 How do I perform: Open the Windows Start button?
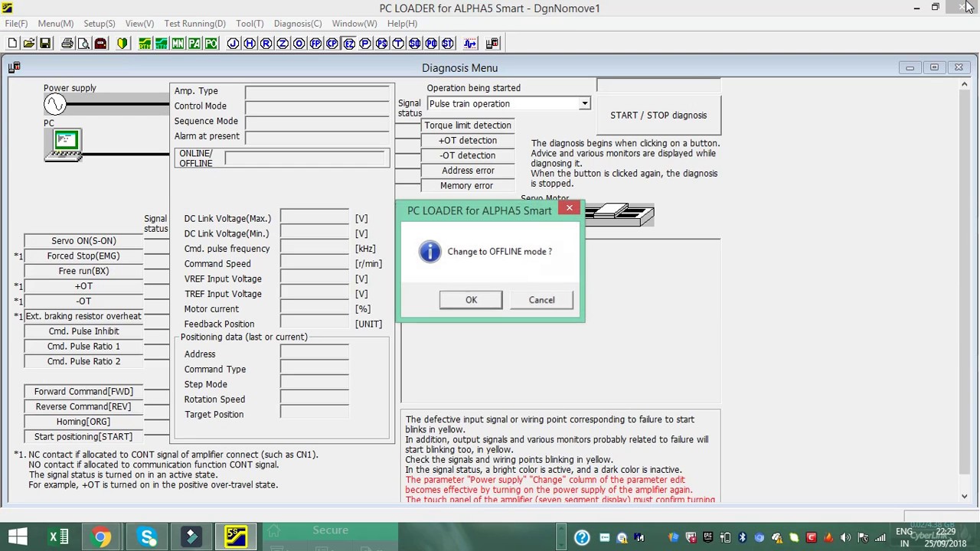[x=17, y=536]
